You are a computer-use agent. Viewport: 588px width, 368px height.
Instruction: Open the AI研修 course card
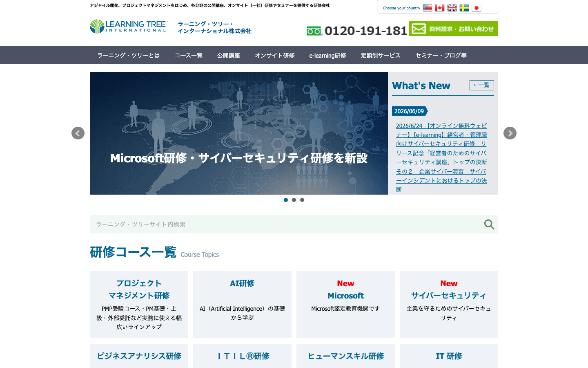242,305
